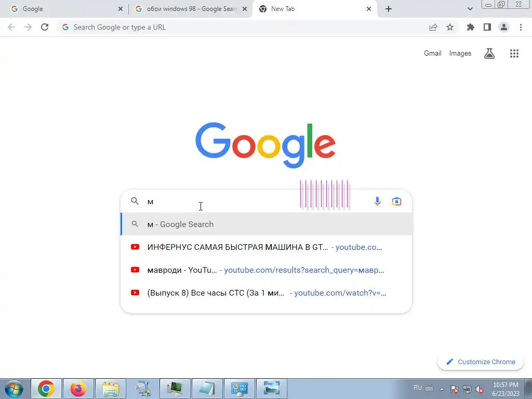Open Chrome's three-dot menu

521,27
